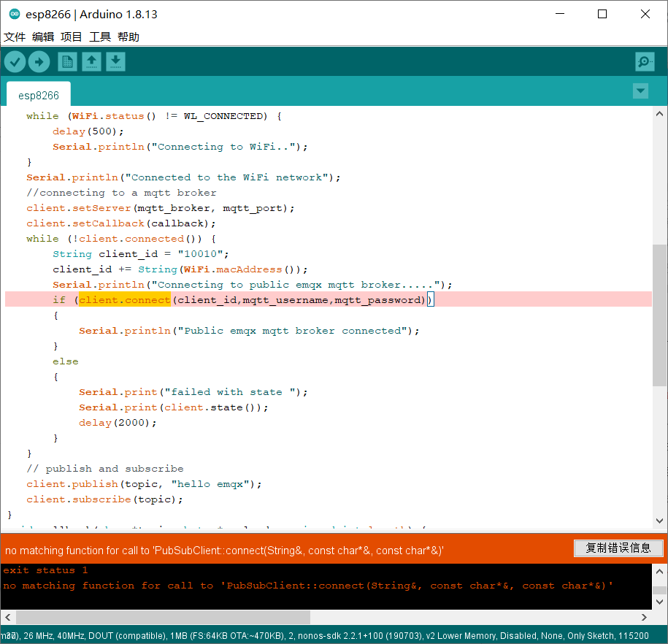Open the Serial Monitor magnifier icon

tap(645, 62)
